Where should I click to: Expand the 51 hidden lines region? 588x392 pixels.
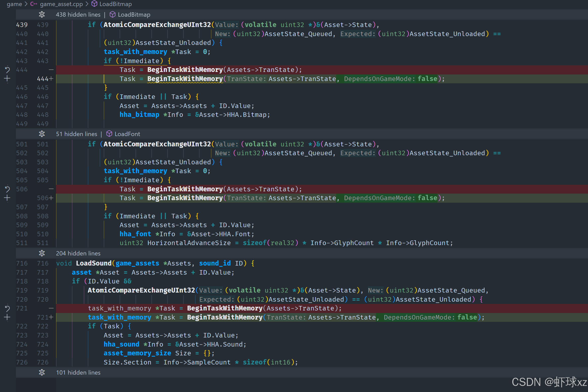pyautogui.click(x=42, y=134)
